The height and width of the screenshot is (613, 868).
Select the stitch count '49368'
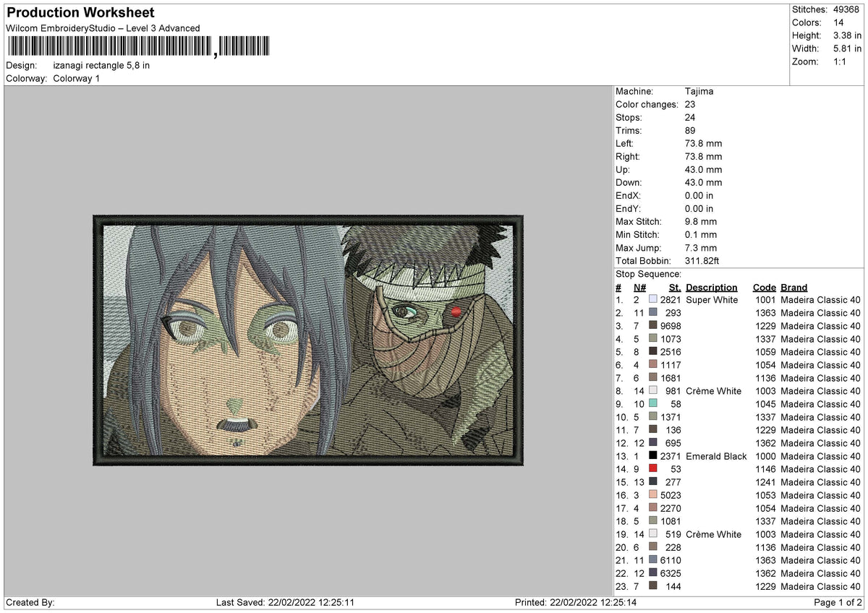coord(847,9)
